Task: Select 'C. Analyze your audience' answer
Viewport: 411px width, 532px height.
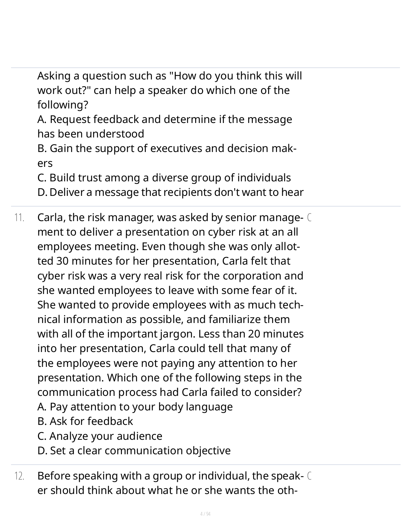Action: click(x=99, y=436)
